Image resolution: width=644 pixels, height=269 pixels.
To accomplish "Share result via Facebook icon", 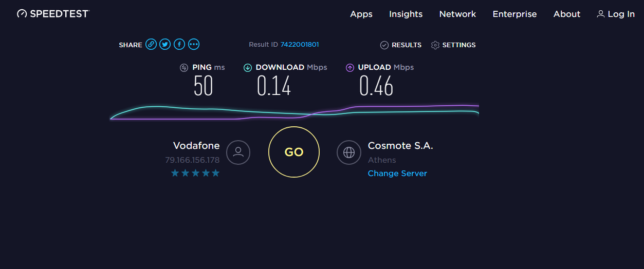I will 179,45.
